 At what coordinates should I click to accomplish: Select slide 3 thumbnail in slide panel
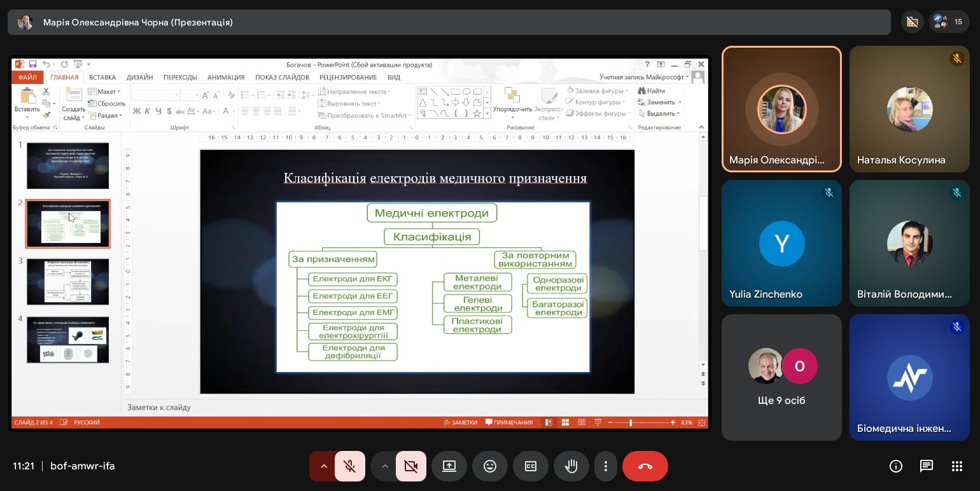(x=68, y=282)
